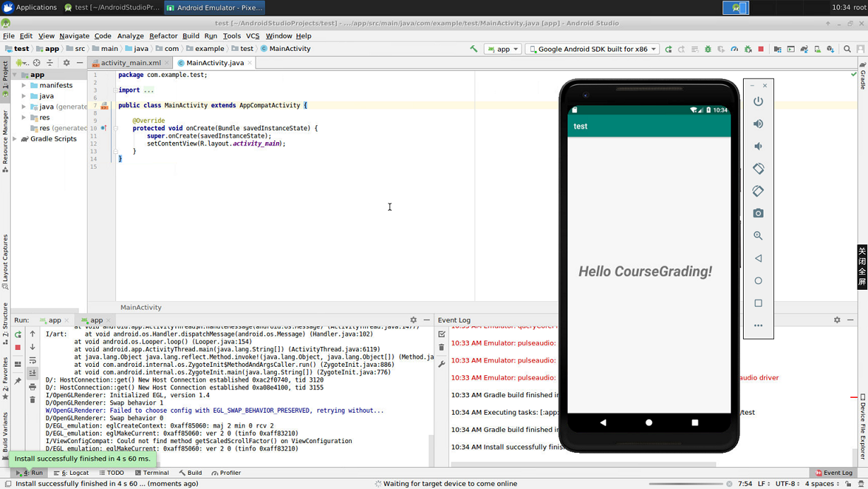Open the Build menu
Screen dimensions: 868x489
(x=191, y=36)
